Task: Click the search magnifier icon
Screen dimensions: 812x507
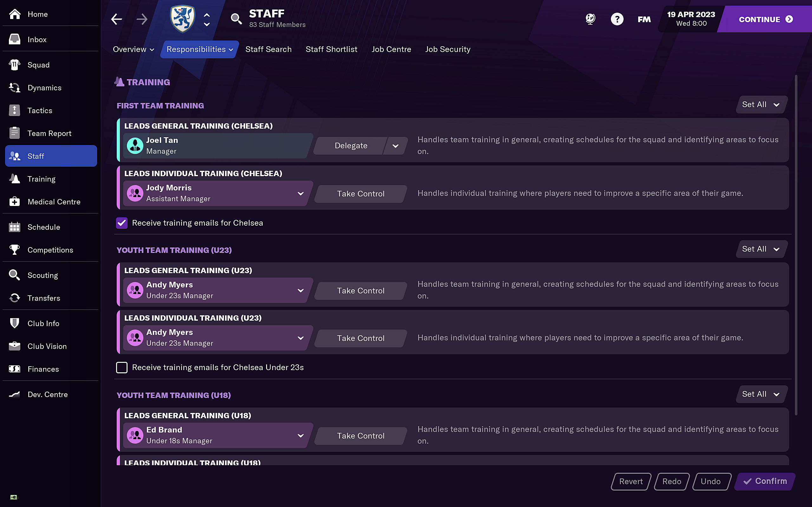Action: coord(236,19)
